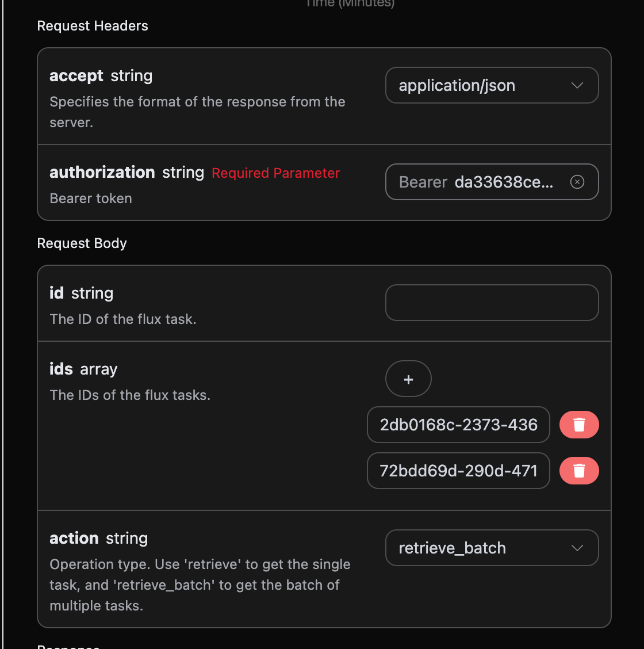Clear the authorization bearer token value

click(577, 182)
